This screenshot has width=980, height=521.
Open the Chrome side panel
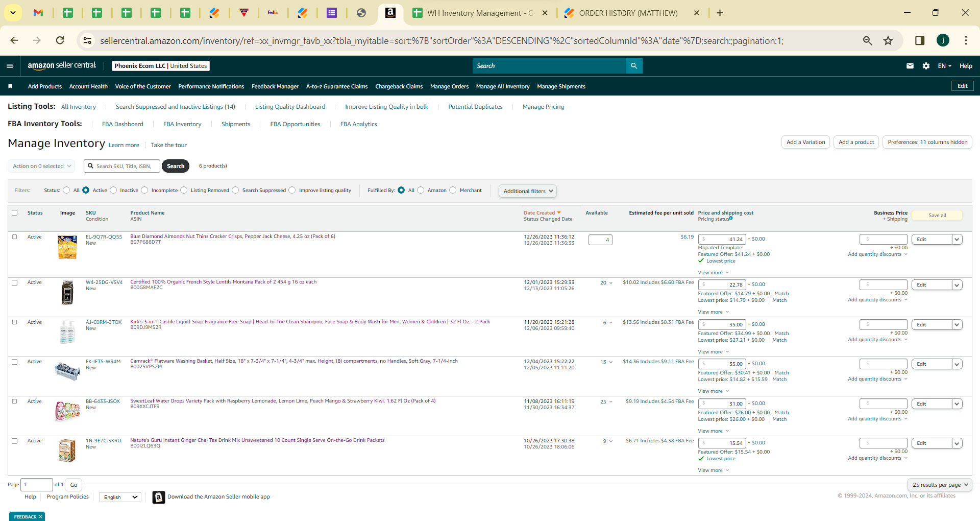pyautogui.click(x=920, y=40)
